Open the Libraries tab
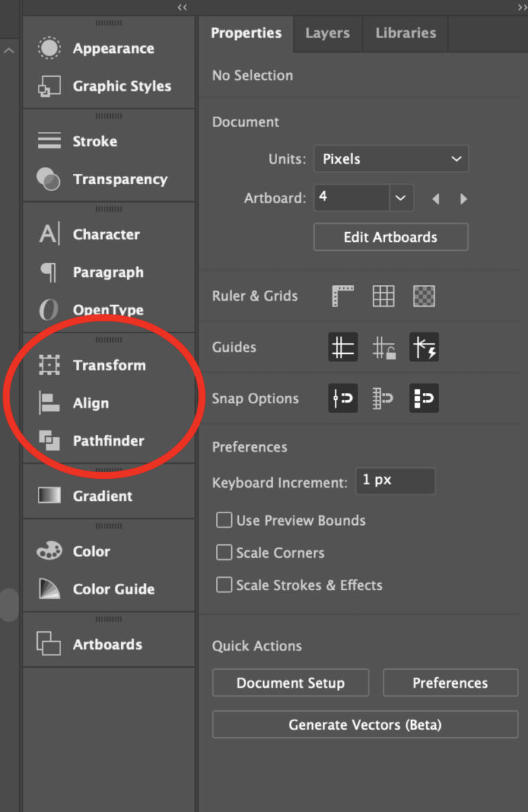This screenshot has height=812, width=528. point(405,33)
